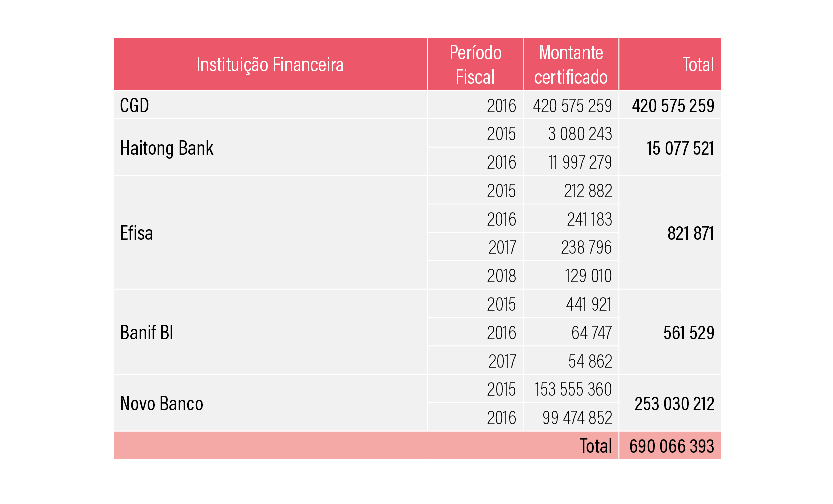Click the grand total 690 066 393

click(671, 446)
